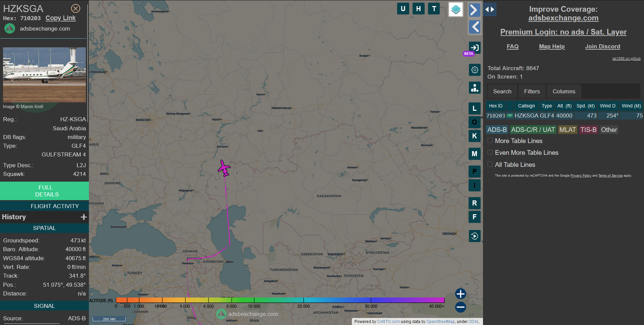644x325 pixels.
Task: Click the left chevron sidebar arrow
Action: pyautogui.click(x=474, y=27)
